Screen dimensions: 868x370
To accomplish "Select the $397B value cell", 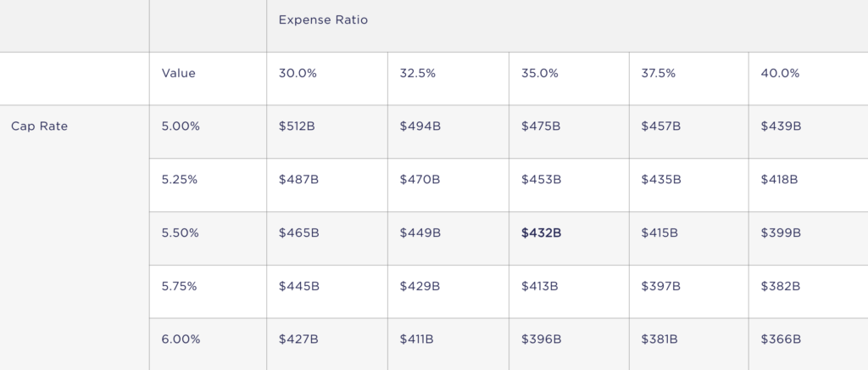I will [661, 287].
